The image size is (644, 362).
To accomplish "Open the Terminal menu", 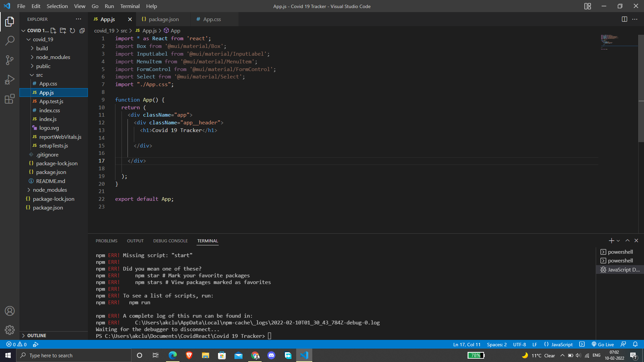I will click(130, 6).
